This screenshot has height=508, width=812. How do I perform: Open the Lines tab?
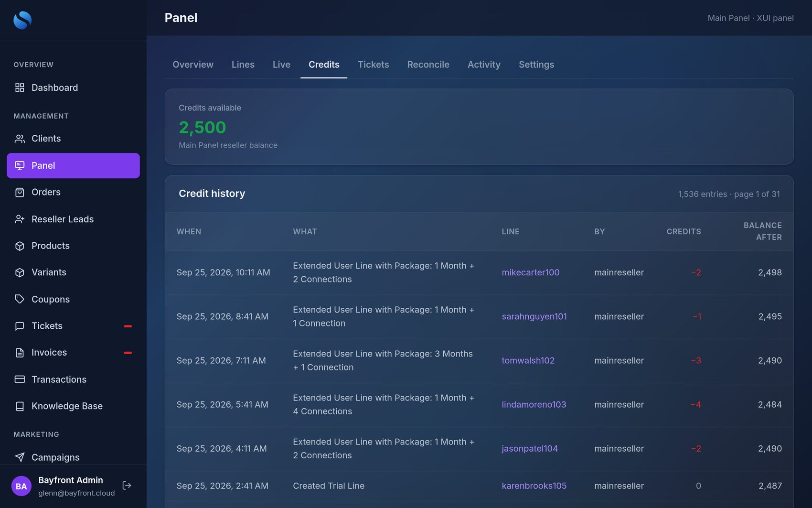243,65
